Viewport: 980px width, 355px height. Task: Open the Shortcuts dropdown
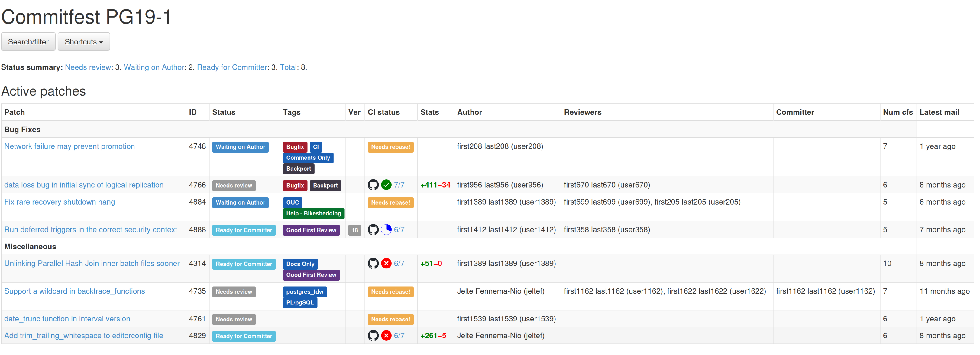84,42
